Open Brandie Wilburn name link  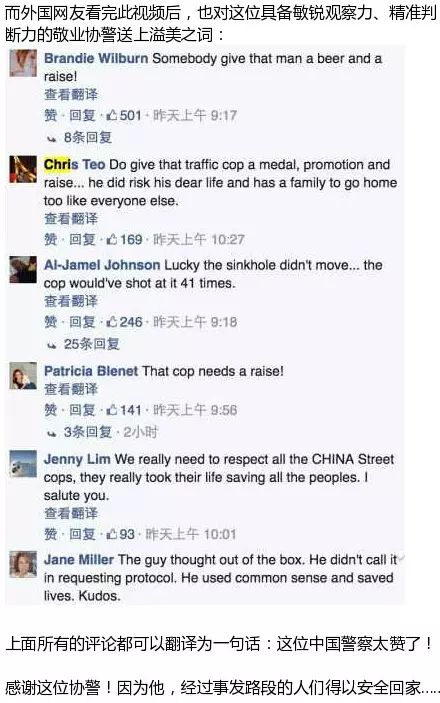tap(96, 58)
